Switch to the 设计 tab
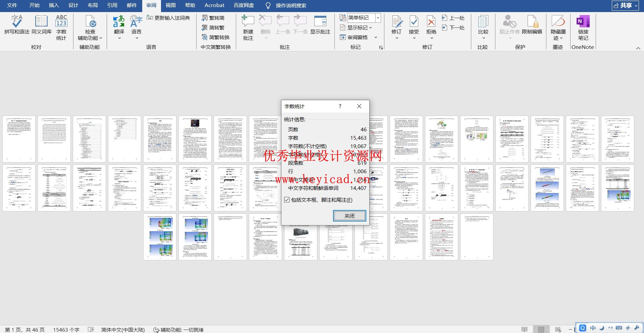 click(73, 5)
